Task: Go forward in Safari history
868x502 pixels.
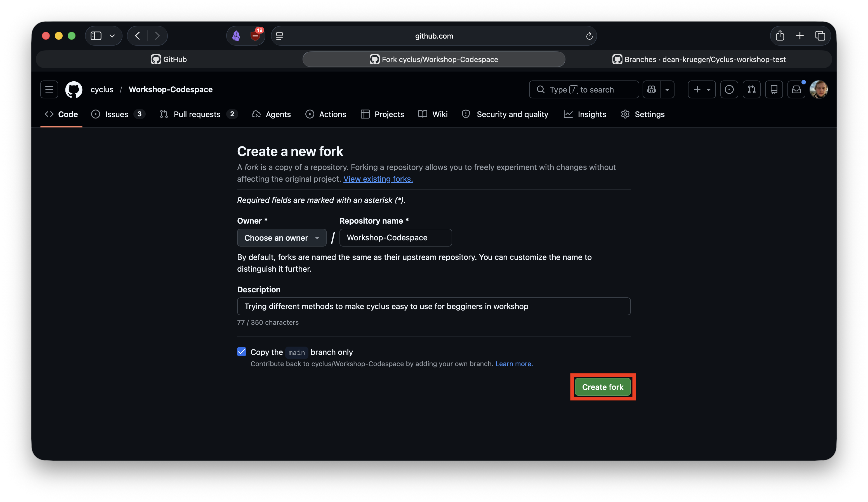Action: coord(157,36)
